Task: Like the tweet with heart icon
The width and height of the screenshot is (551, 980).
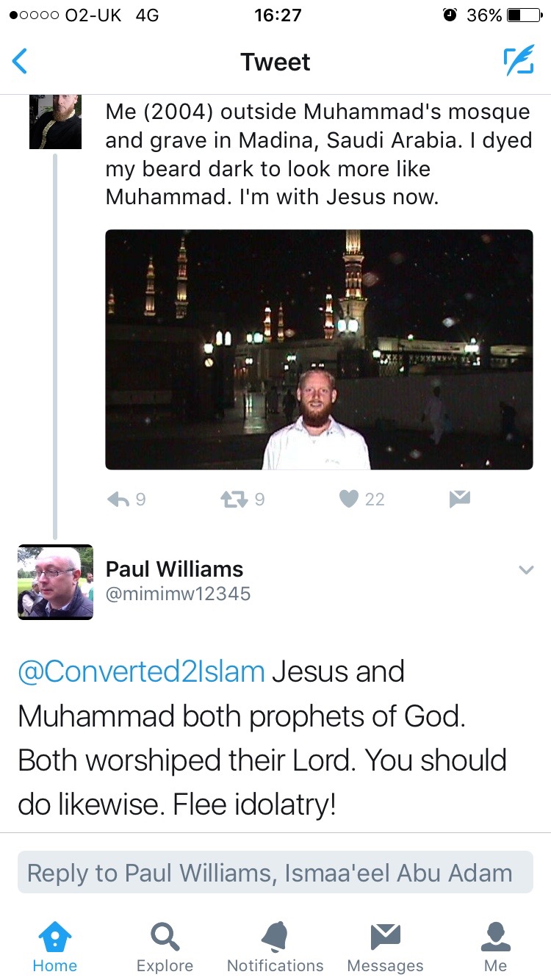Action: click(349, 500)
